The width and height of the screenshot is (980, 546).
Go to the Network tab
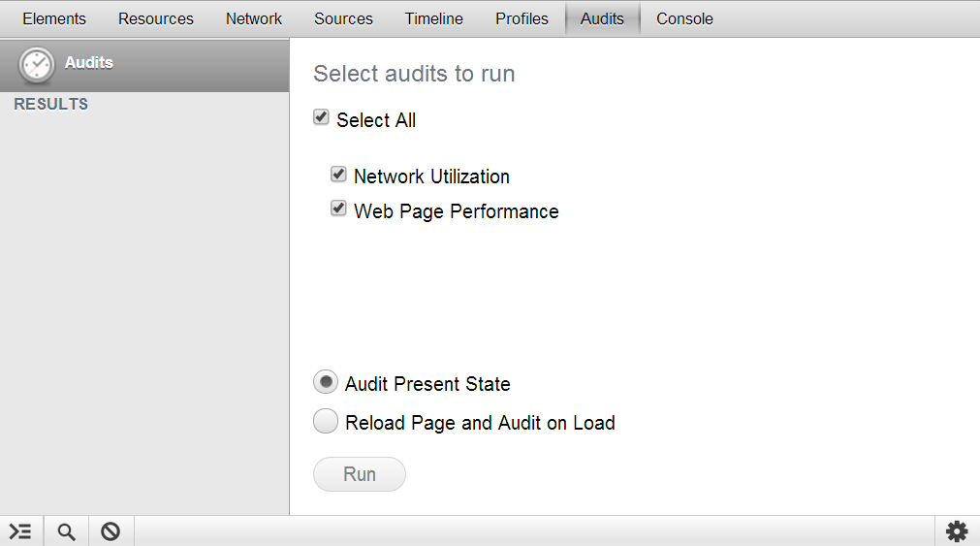click(254, 18)
